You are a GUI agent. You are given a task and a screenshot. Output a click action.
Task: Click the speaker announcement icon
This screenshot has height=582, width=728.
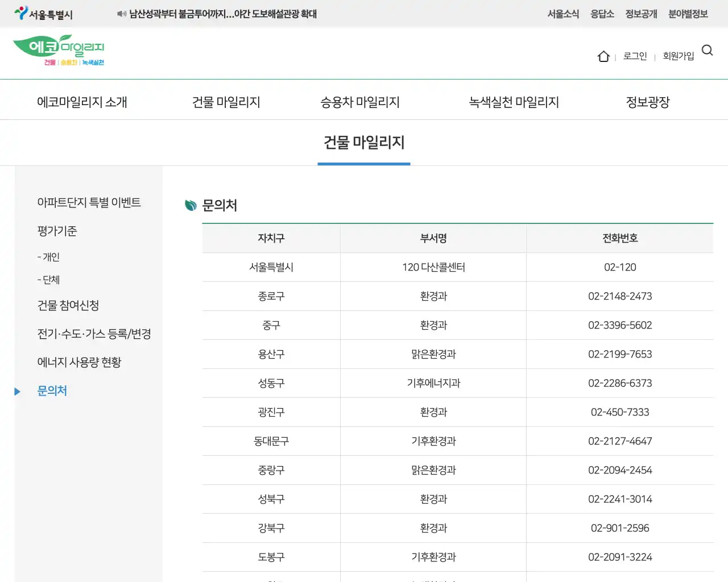tap(121, 14)
